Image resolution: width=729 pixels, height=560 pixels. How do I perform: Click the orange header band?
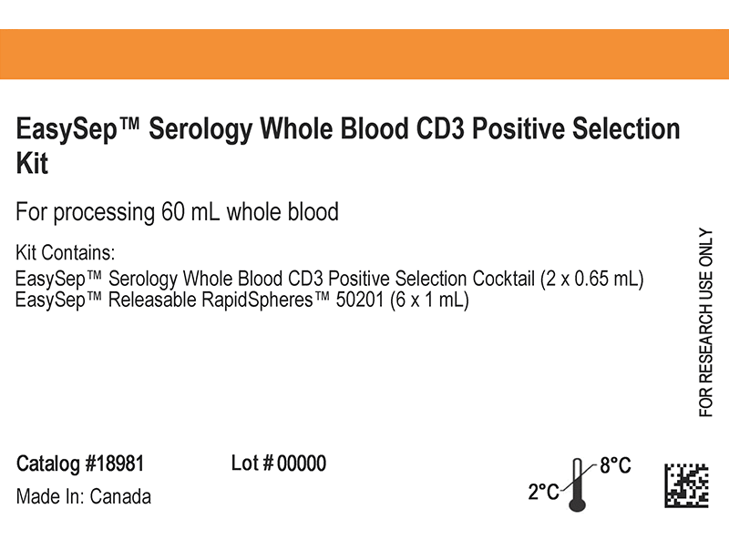(x=364, y=54)
